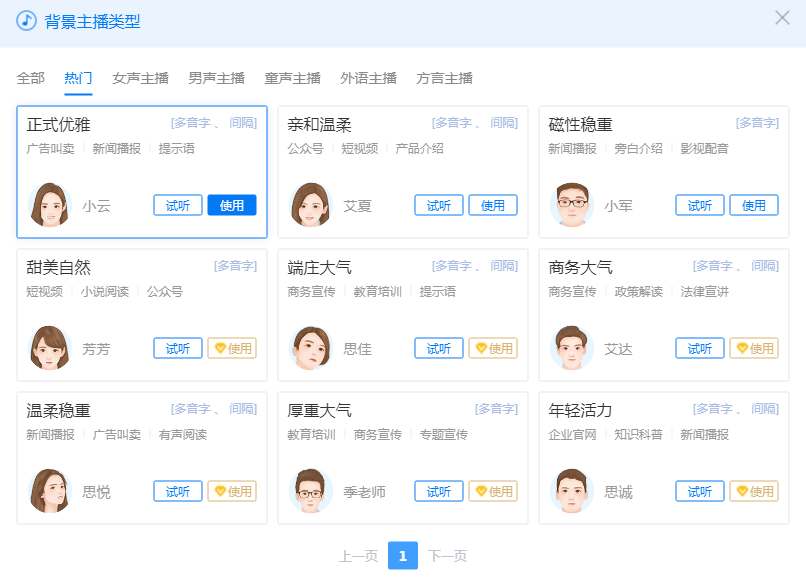Use the premium 思佳 voice
Viewport: 806px width, 584px height.
point(493,349)
